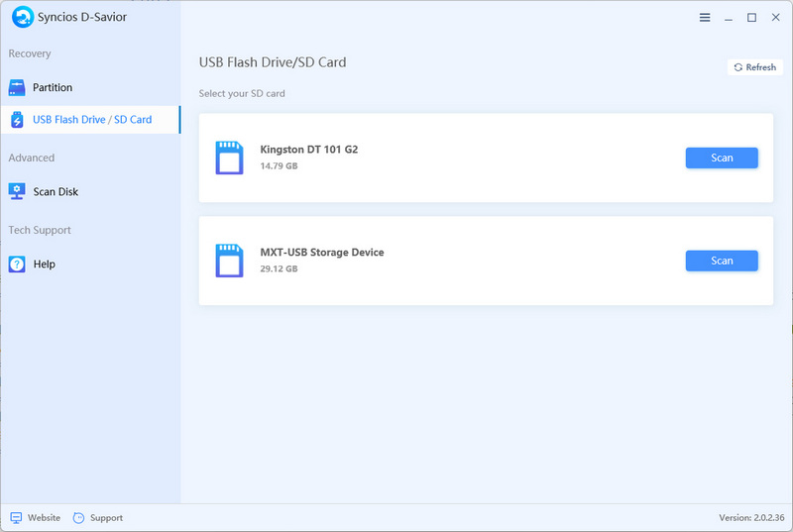Image resolution: width=793 pixels, height=532 pixels.
Task: Click the USB Flash Drive/SD Card heading
Action: (x=273, y=62)
